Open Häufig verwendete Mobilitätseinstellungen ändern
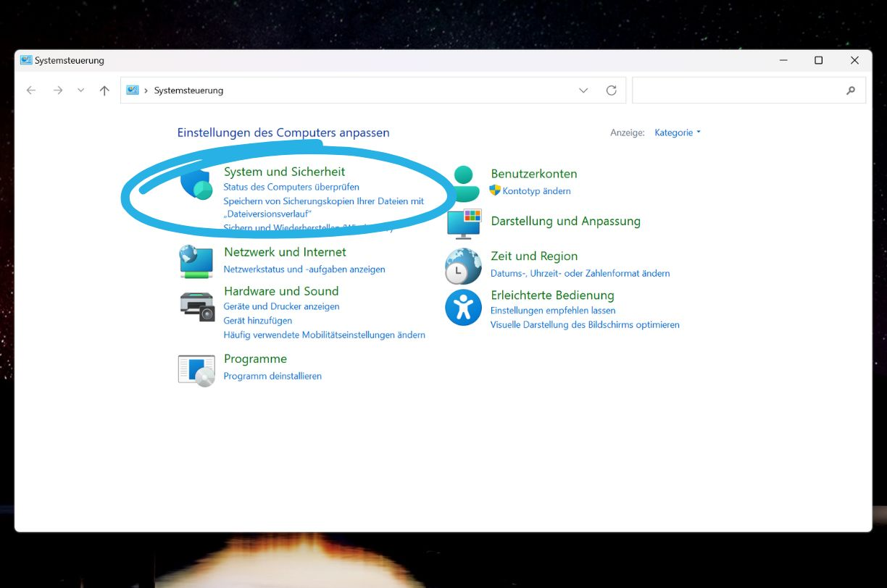887x588 pixels. point(324,335)
